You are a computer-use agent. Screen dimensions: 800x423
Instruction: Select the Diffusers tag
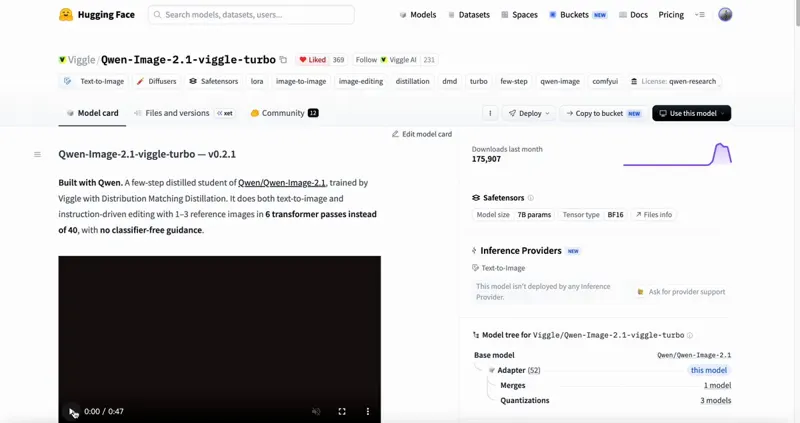156,81
